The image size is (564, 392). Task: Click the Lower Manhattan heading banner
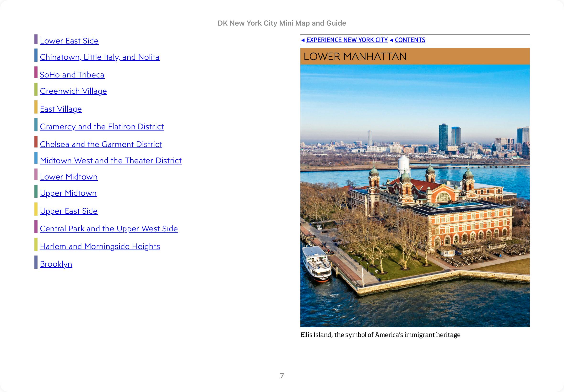coord(415,56)
